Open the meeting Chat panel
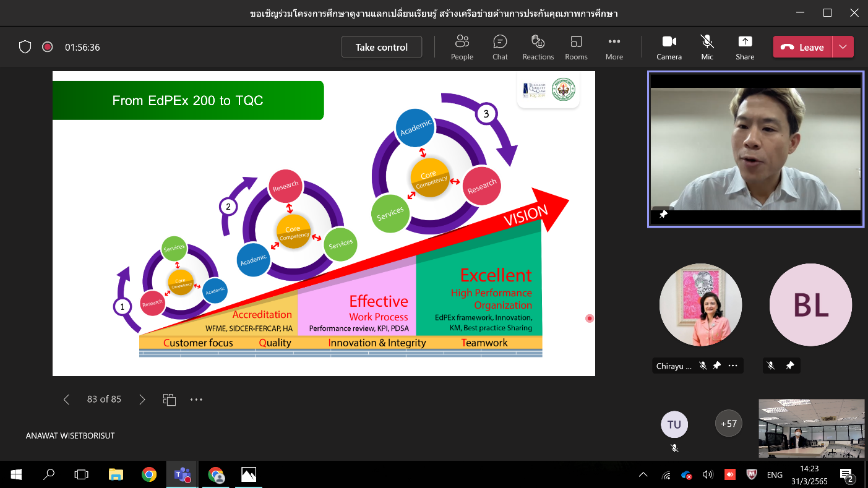 [500, 47]
